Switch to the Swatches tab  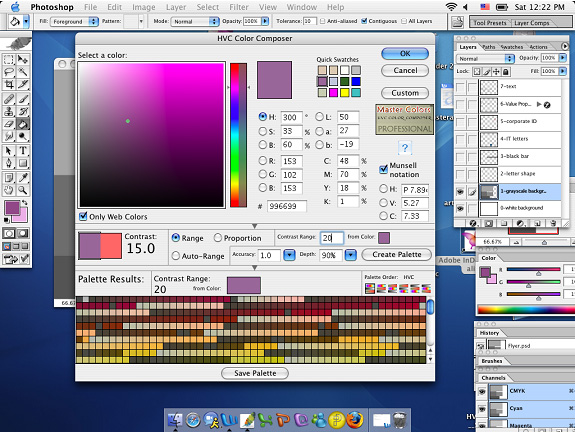(x=512, y=47)
